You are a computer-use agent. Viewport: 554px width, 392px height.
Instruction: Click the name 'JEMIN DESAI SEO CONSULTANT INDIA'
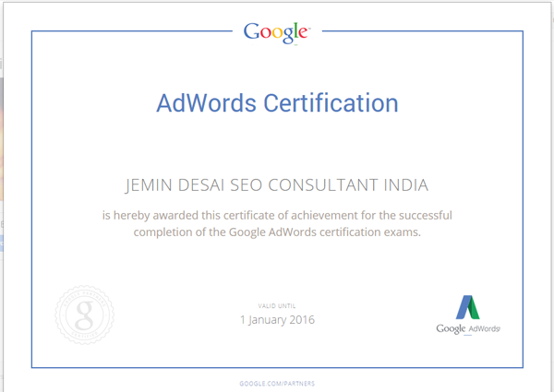(x=277, y=185)
